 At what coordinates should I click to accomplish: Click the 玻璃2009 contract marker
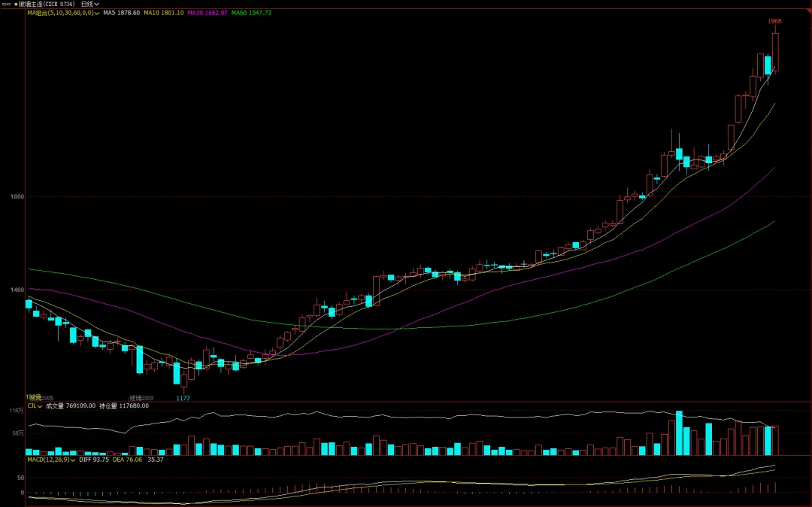(x=141, y=398)
